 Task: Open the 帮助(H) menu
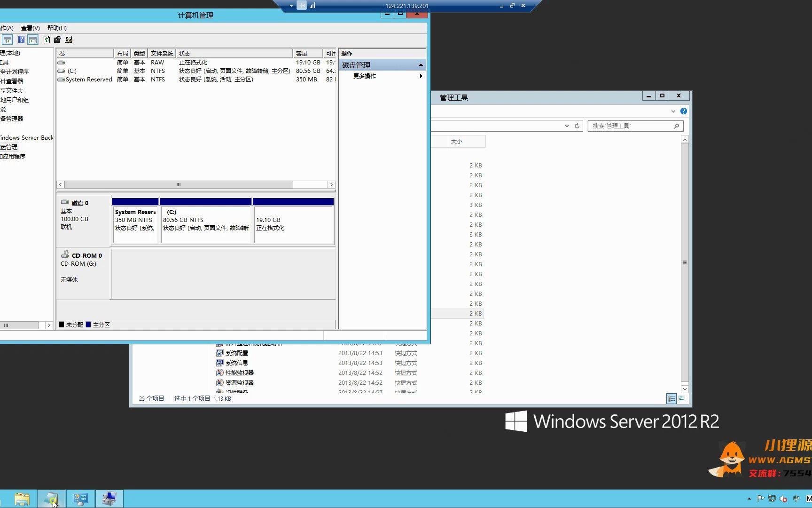click(57, 28)
